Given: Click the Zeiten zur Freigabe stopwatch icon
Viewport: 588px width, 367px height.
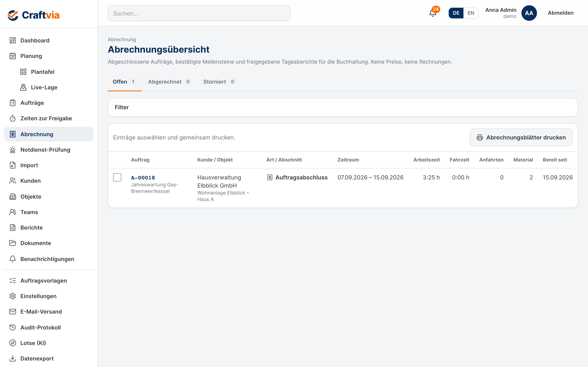Looking at the screenshot, I should click(x=13, y=118).
